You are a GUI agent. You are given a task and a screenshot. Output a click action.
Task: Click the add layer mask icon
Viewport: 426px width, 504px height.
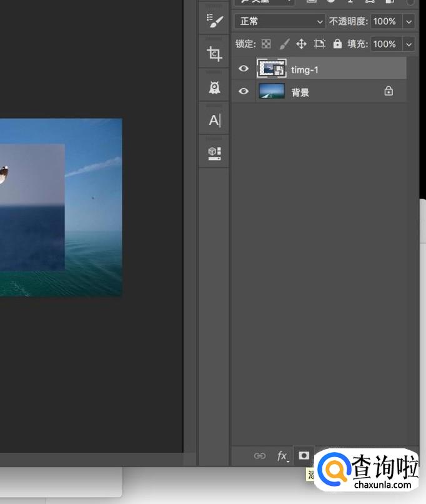[304, 456]
